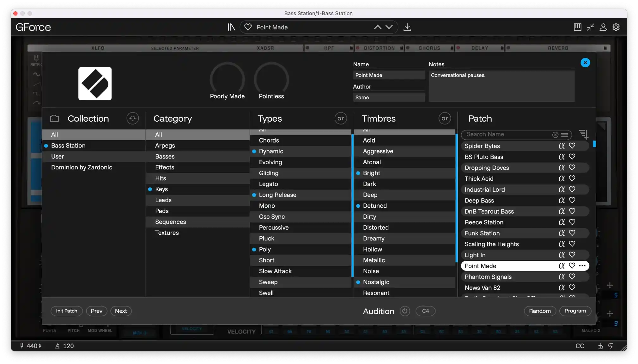This screenshot has height=364, width=638.
Task: Click the patch logo thumbnail
Action: [95, 83]
